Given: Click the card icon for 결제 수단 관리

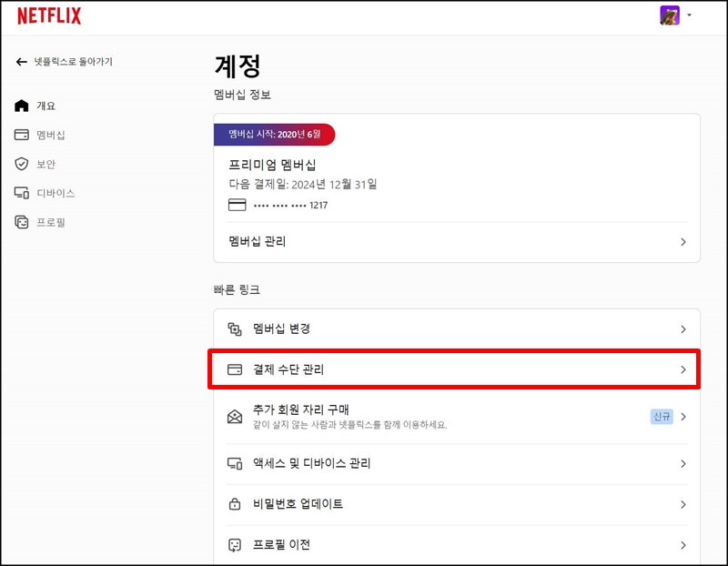Looking at the screenshot, I should click(235, 369).
